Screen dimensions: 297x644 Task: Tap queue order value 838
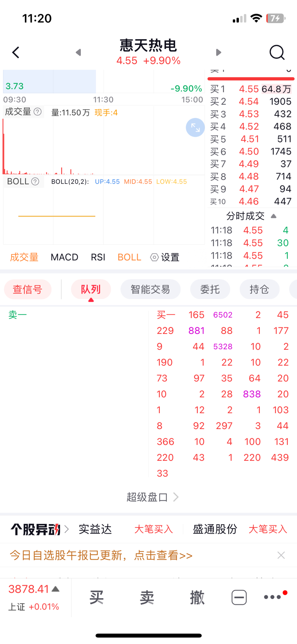252,394
